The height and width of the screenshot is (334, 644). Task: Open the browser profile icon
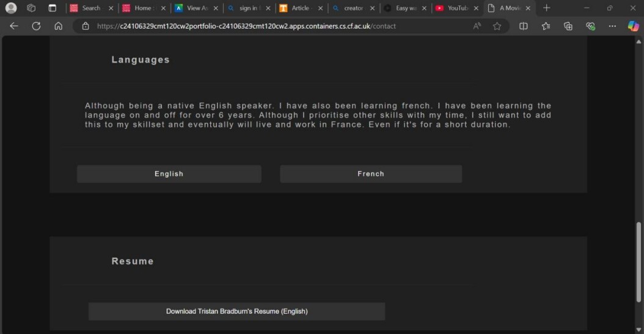pyautogui.click(x=11, y=8)
